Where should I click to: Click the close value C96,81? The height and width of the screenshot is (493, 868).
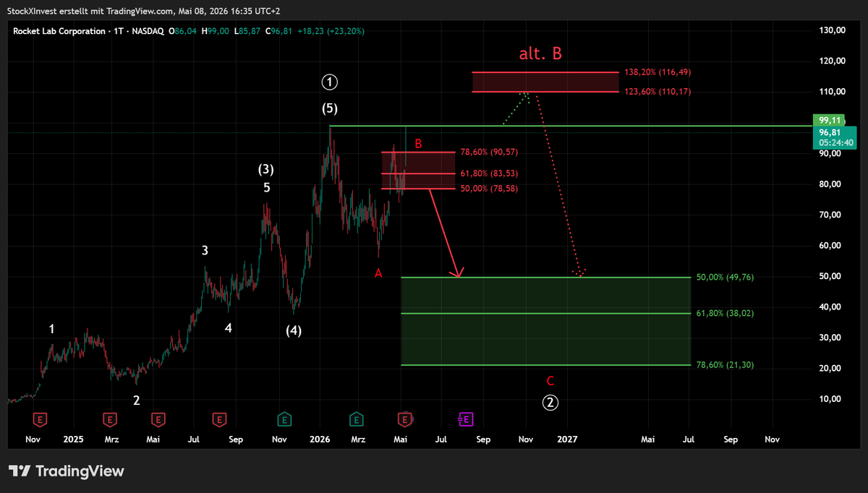coord(278,31)
